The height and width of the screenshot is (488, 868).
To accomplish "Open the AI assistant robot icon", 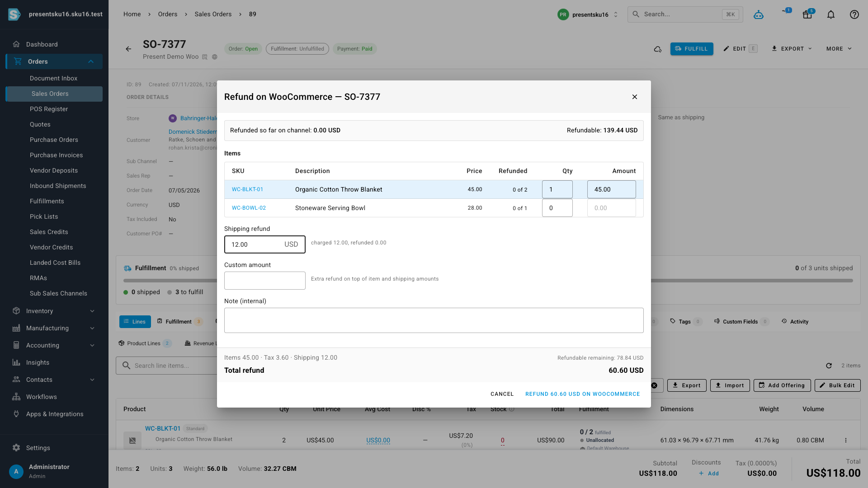I will point(759,14).
